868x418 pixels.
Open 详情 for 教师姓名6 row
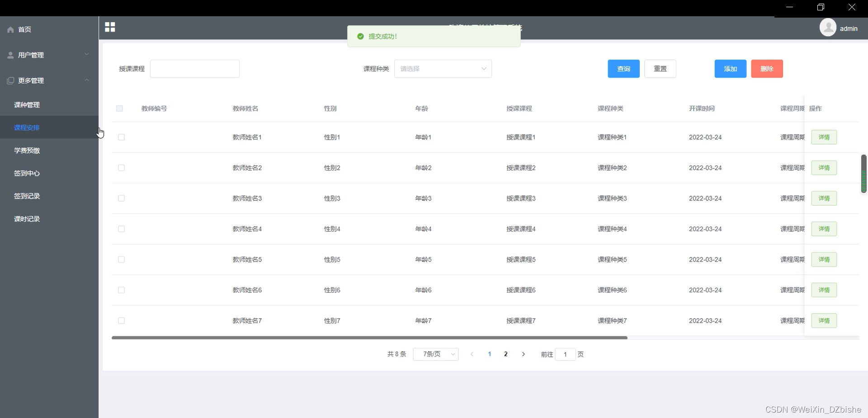tap(824, 290)
